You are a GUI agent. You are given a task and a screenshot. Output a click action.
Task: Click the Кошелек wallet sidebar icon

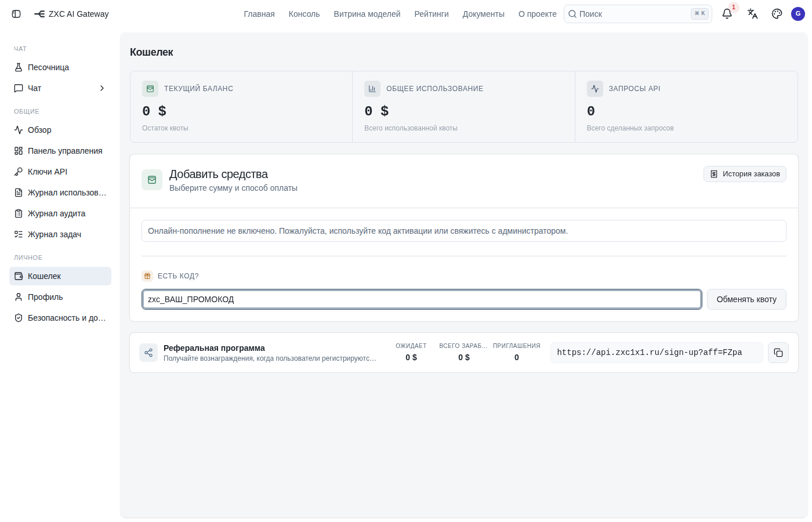pos(19,276)
